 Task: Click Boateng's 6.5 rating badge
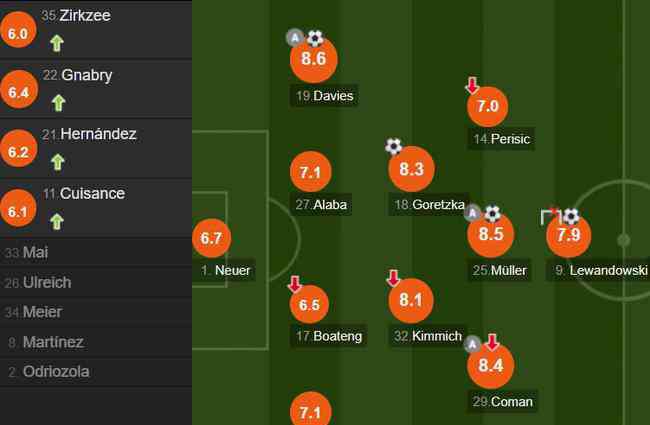[x=309, y=304]
